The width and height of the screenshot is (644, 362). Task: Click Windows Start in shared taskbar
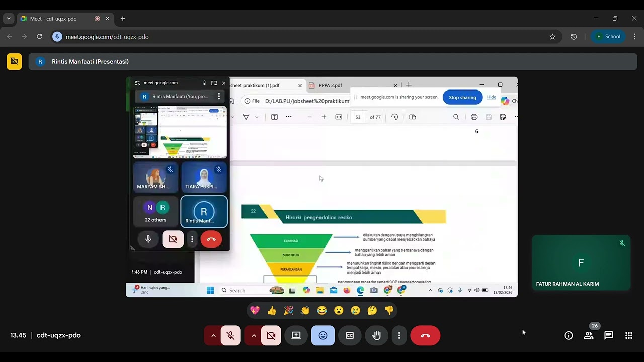click(x=210, y=290)
